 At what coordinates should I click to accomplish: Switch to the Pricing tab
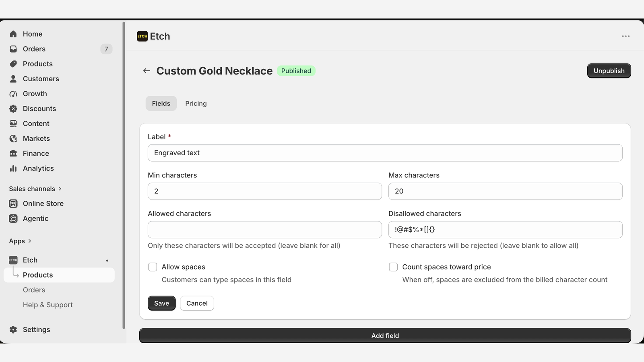pos(196,103)
